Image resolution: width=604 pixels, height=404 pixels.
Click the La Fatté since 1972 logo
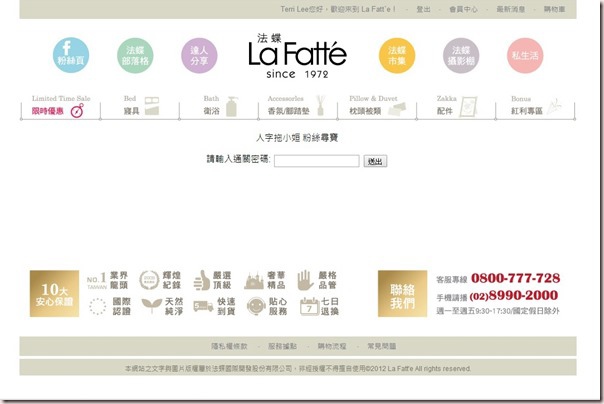[297, 56]
